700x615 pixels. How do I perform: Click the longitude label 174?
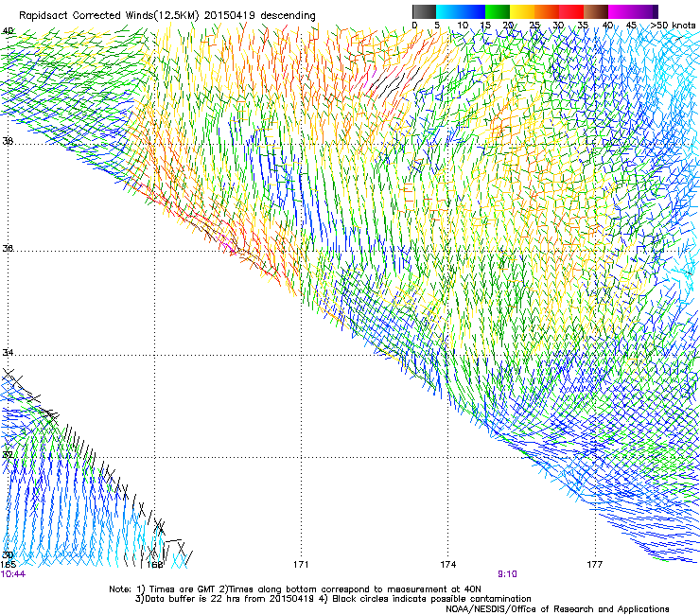447,565
